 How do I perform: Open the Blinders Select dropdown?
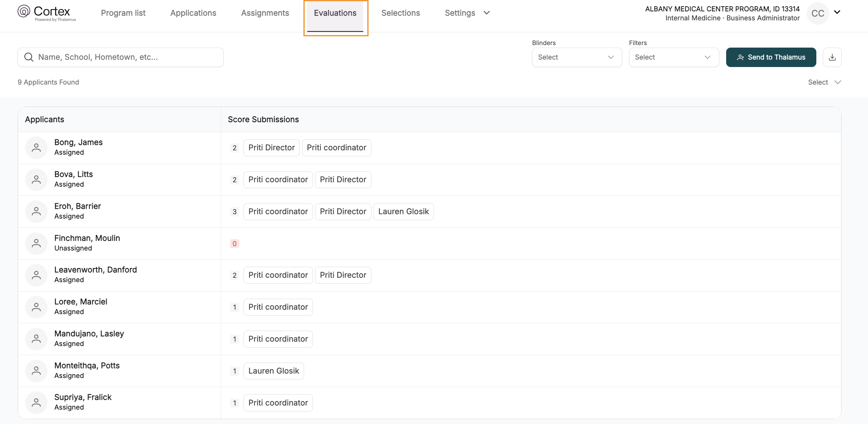pos(576,57)
